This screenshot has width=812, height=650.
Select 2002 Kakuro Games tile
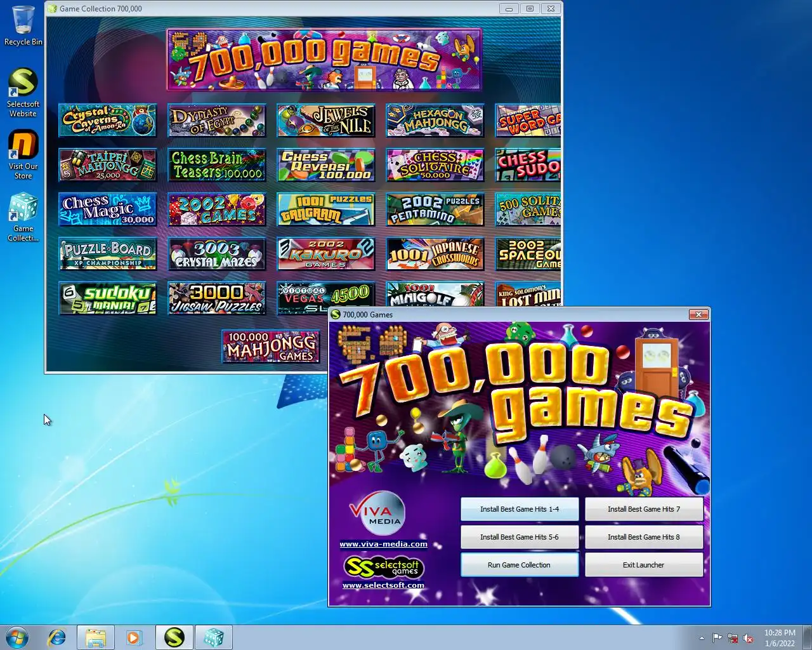[325, 254]
